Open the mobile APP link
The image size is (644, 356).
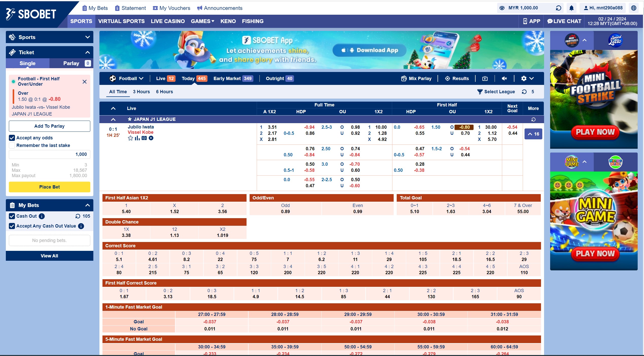[532, 21]
